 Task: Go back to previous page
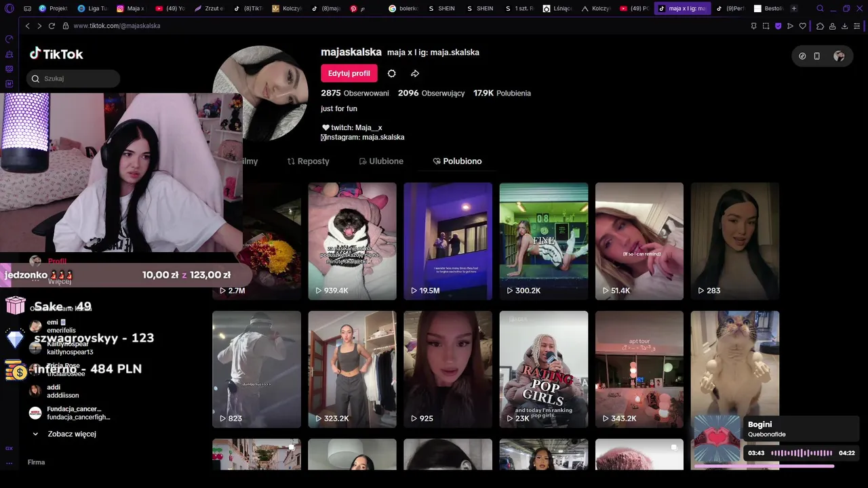(27, 26)
